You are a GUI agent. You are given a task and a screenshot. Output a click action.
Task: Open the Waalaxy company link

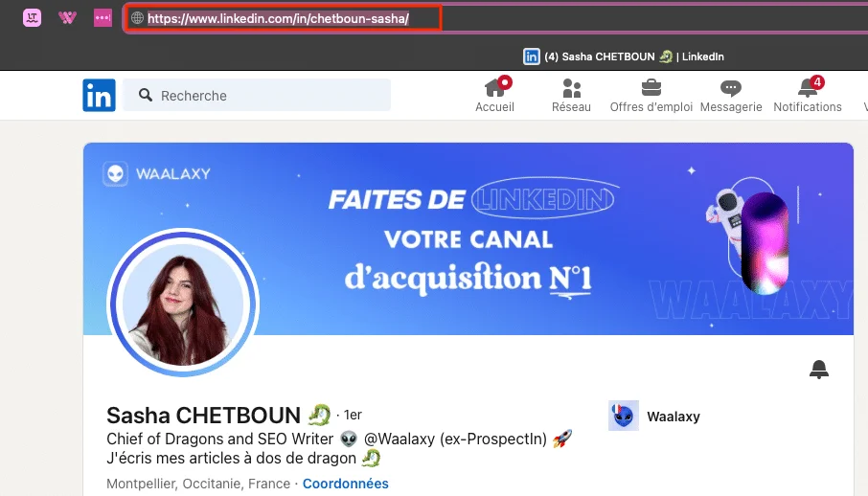tap(674, 417)
